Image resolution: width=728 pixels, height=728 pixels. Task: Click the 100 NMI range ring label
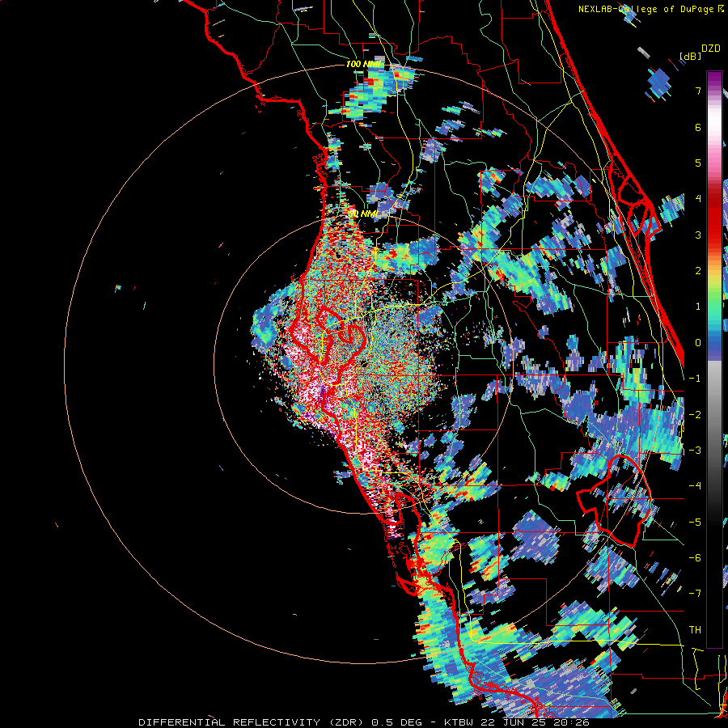click(x=365, y=64)
